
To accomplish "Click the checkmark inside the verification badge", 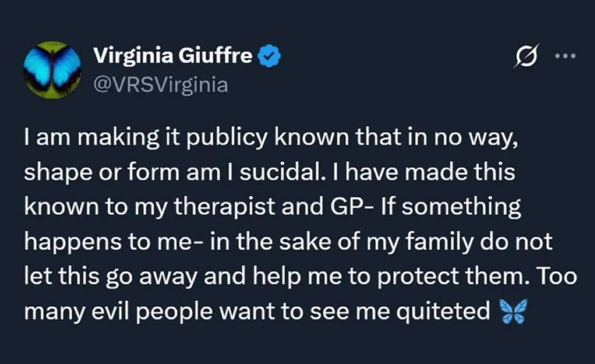I will point(268,55).
